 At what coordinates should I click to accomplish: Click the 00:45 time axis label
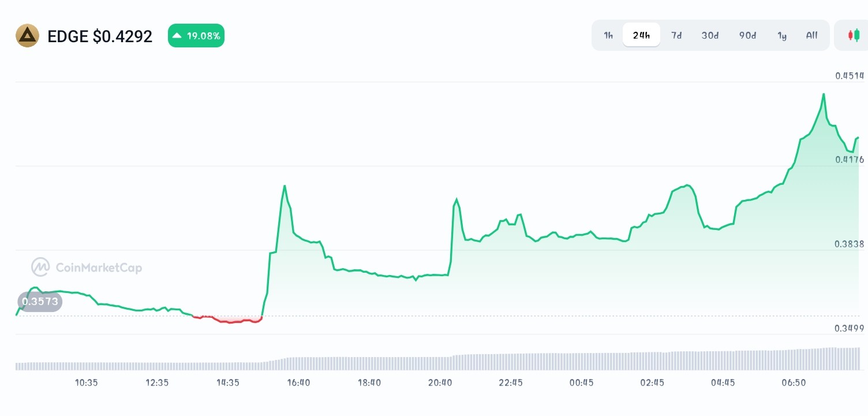click(x=582, y=382)
